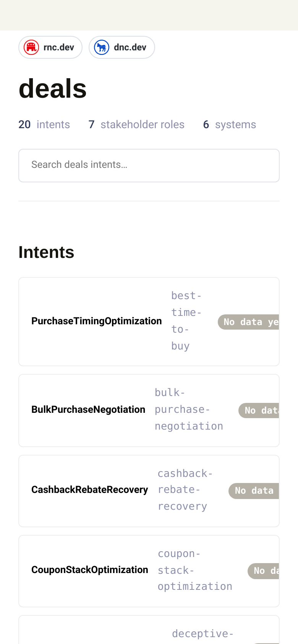298x644 pixels.
Task: Open the dnc.dev link chip
Action: pos(122,47)
